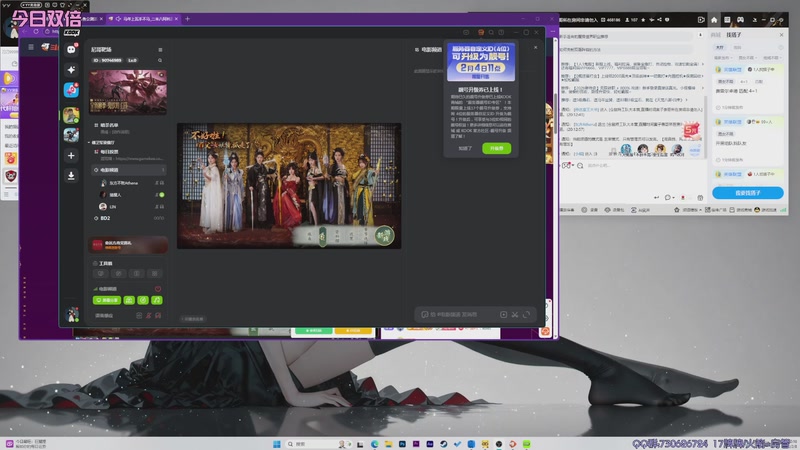Click the help icon in KOOK title bar
Screen dimensions: 800x450
click(501, 32)
